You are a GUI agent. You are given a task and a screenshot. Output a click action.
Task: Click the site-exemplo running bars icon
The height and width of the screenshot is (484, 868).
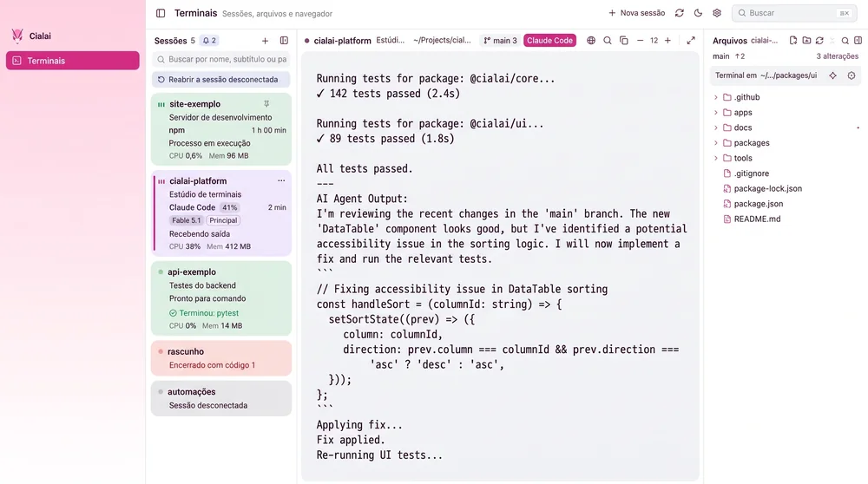[x=161, y=104]
